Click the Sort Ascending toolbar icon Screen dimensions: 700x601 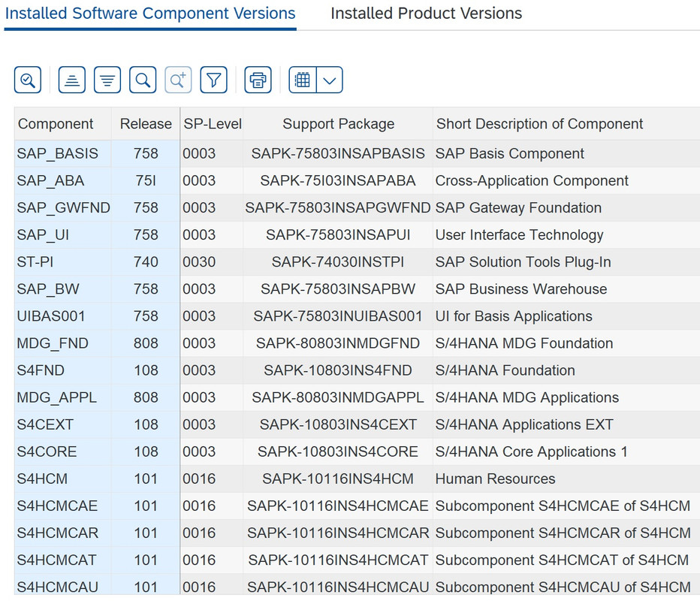click(72, 80)
